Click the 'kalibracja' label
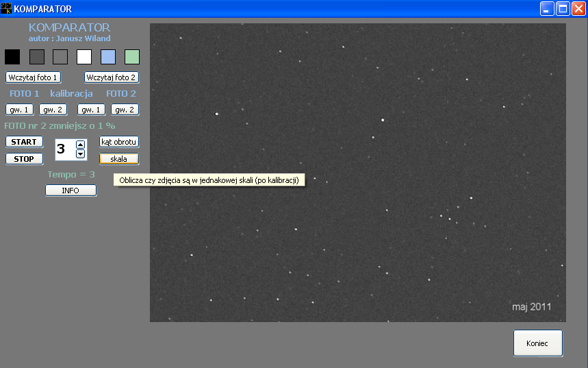The width and height of the screenshot is (588, 368). (x=71, y=93)
